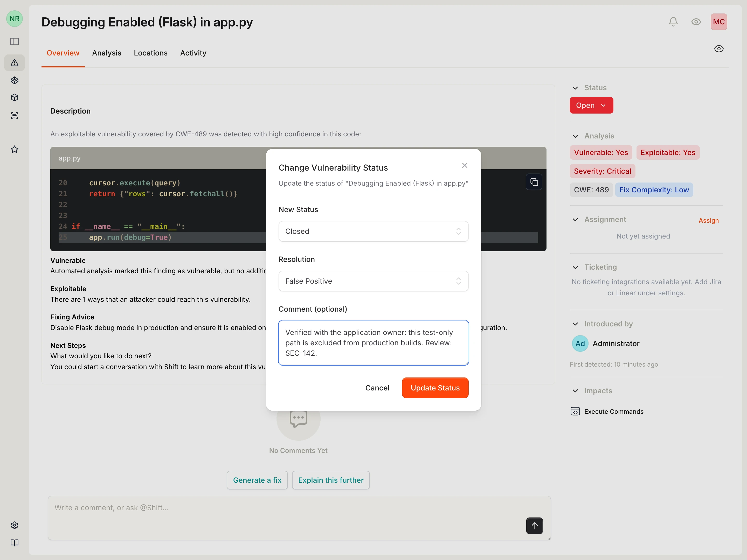The height and width of the screenshot is (560, 747).
Task: Click the Update Status button
Action: coord(435,388)
